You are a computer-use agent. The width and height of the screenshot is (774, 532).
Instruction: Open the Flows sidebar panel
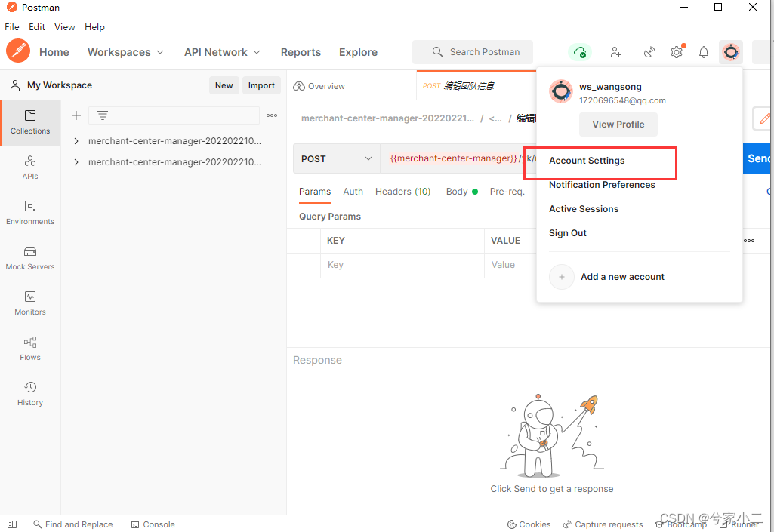[30, 349]
